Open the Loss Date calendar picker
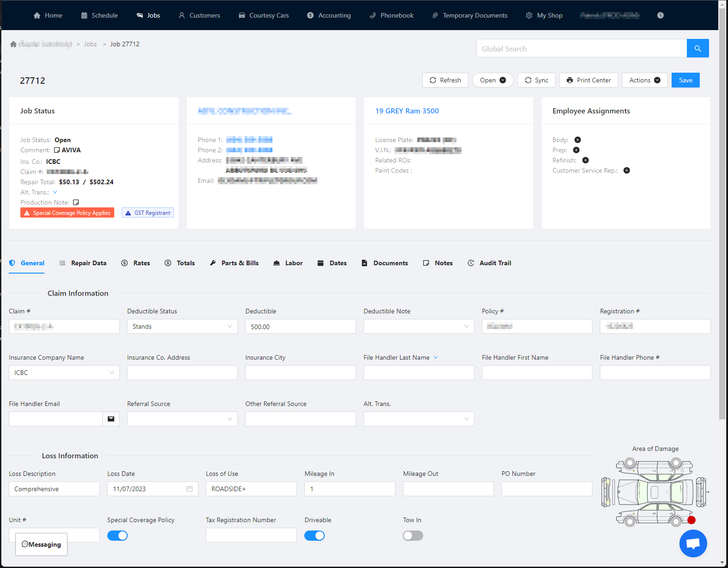This screenshot has height=568, width=728. pyautogui.click(x=190, y=489)
